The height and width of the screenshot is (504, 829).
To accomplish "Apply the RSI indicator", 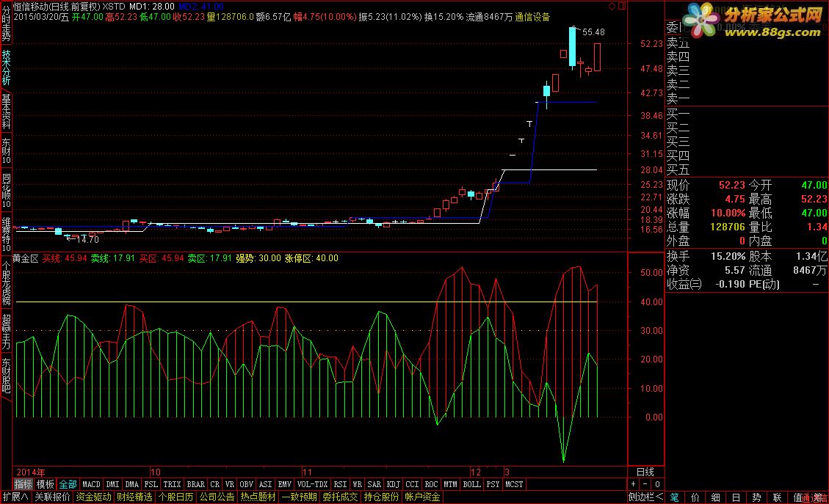I will point(341,484).
